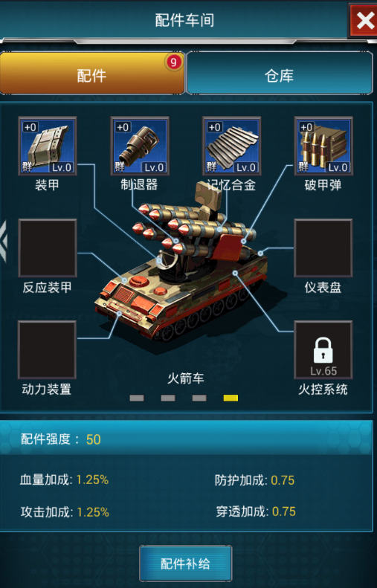The height and width of the screenshot is (588, 377).
Task: Tap the 破甲弹 ammunition part icon
Action: pos(323,146)
